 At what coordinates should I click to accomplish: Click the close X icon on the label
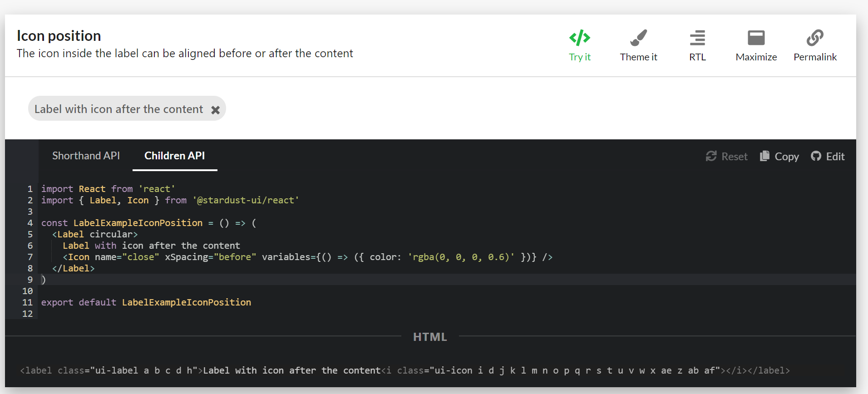pos(215,110)
